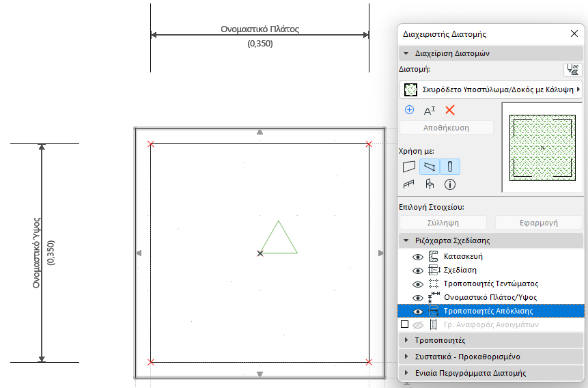Select the Τροποποιητές Τεντώματος row

pyautogui.click(x=491, y=283)
